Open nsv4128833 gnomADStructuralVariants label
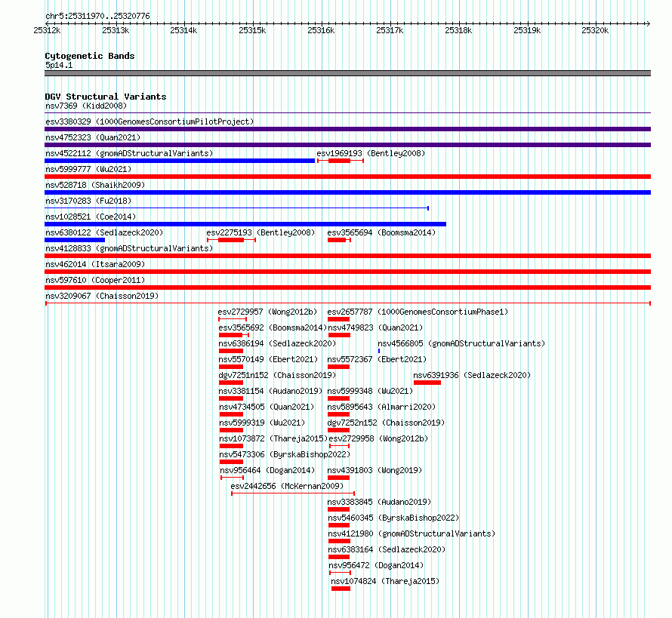The image size is (672, 618). click(129, 248)
